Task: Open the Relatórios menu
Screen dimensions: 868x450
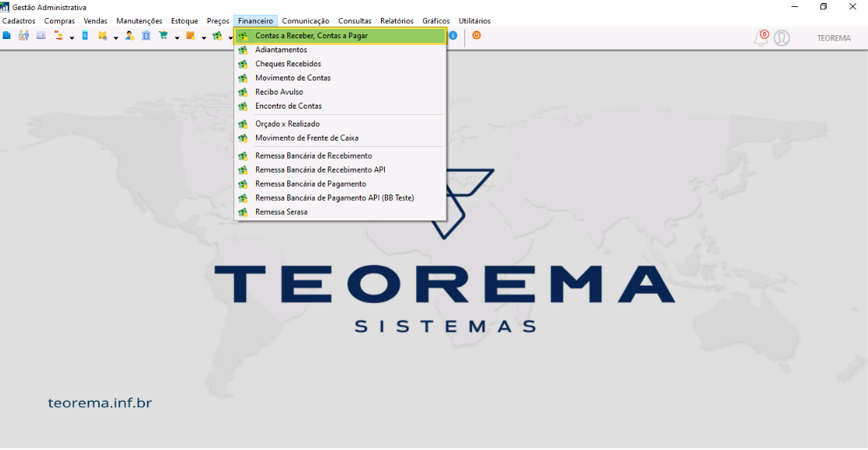Action: [x=397, y=21]
